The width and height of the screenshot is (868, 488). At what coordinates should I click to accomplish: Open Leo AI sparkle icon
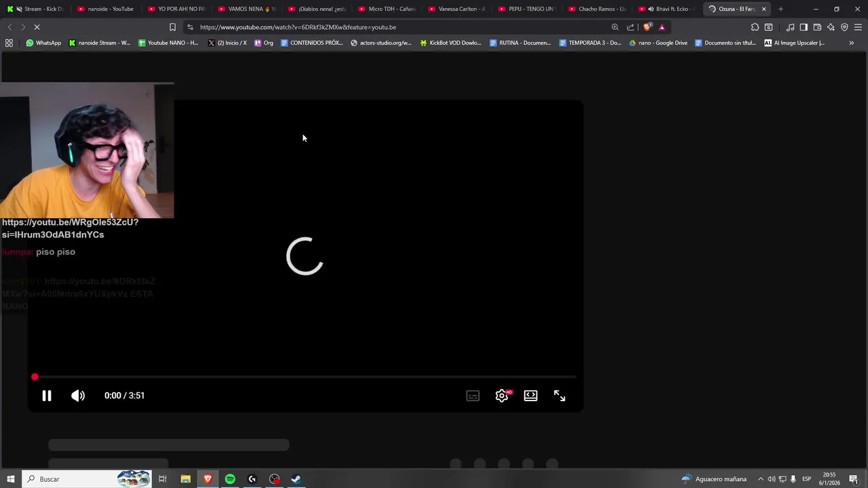(831, 27)
